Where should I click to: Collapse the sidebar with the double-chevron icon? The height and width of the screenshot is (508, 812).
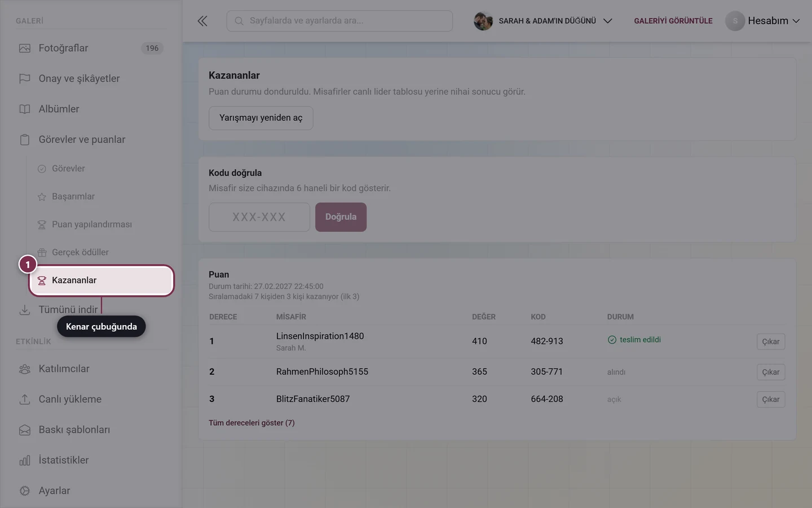(202, 21)
